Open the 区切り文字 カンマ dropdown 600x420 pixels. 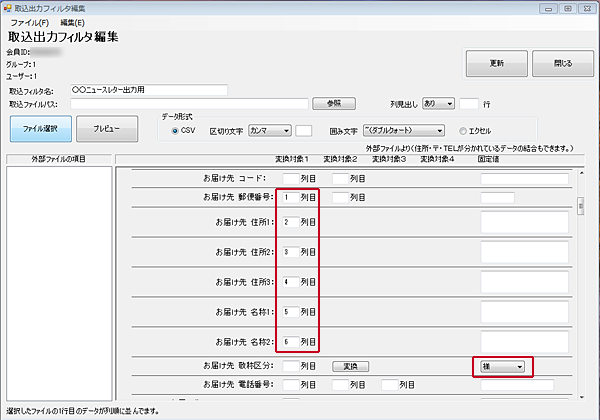269,130
